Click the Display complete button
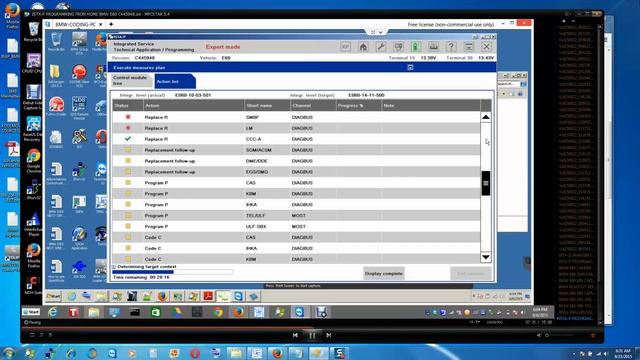The image size is (640, 360). pos(384,273)
